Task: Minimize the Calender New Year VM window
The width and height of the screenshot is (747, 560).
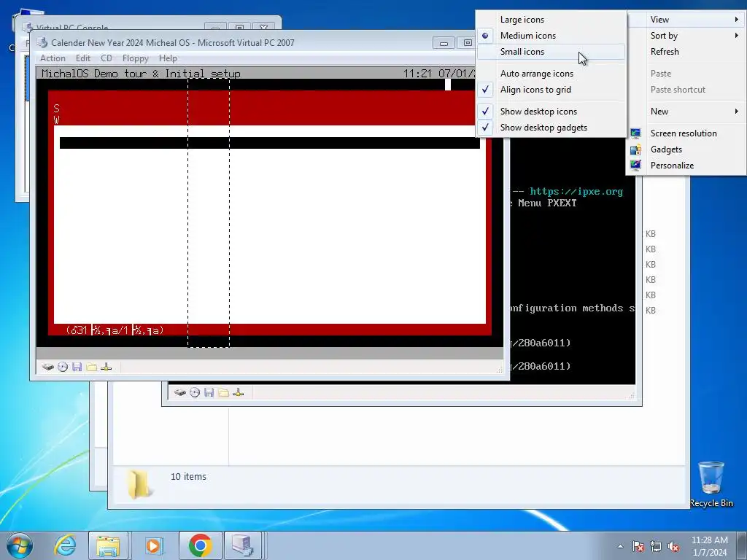Action: click(444, 43)
